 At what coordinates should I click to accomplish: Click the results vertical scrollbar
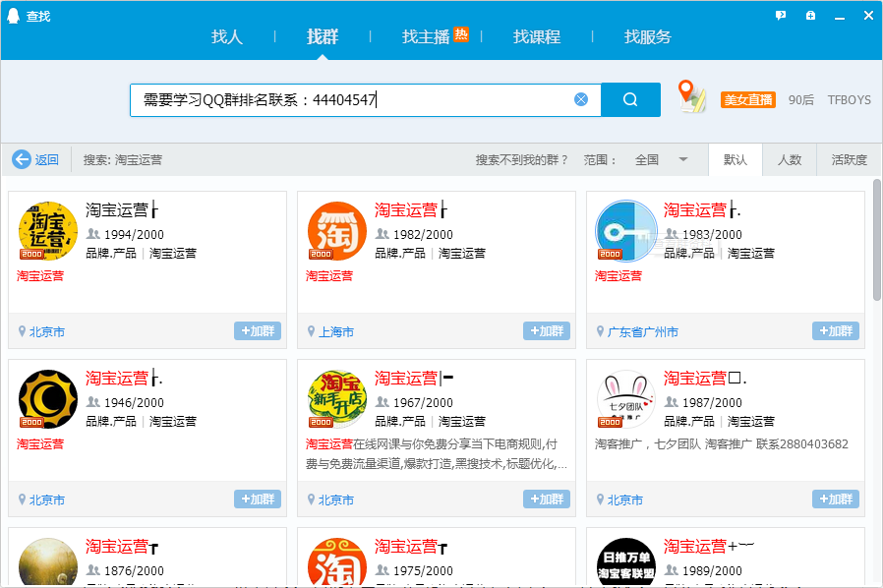tap(877, 240)
